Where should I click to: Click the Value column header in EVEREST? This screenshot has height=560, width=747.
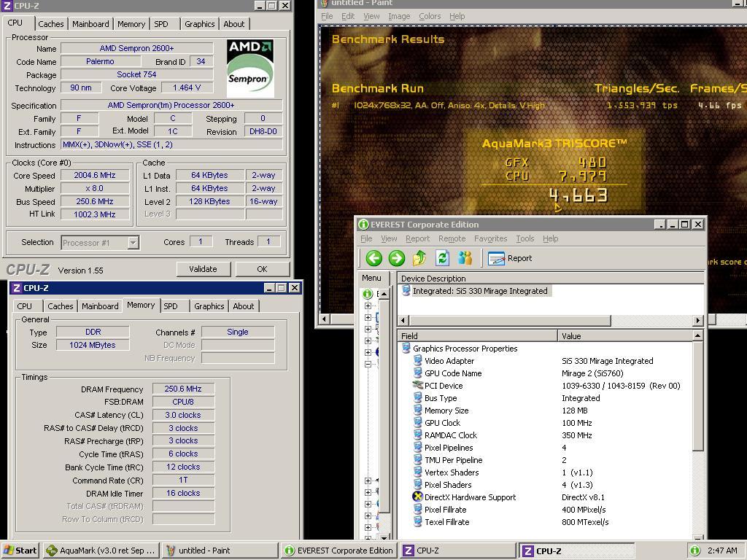coord(624,335)
